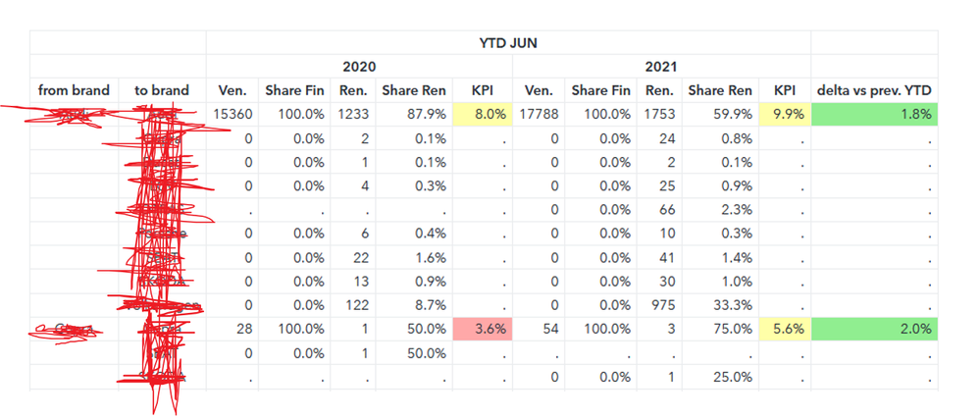The image size is (980, 418).
Task: Select the 975 Ren. value cell
Action: tap(659, 305)
